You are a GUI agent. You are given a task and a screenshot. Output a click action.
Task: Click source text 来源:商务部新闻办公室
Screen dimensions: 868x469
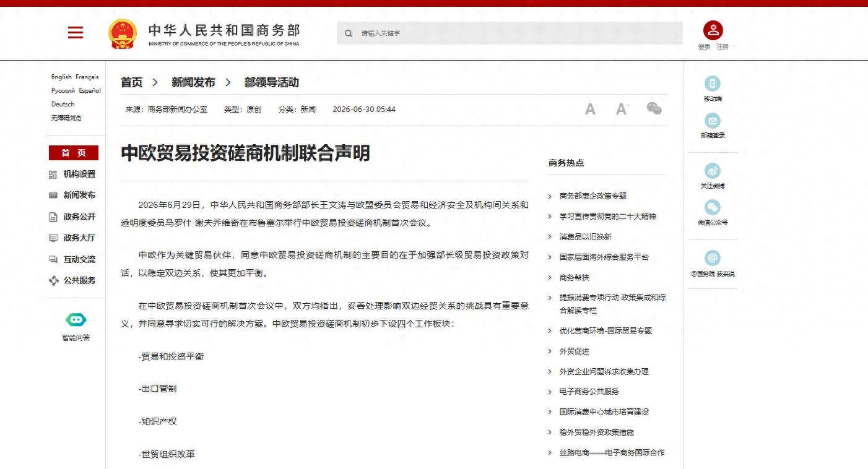(x=167, y=110)
